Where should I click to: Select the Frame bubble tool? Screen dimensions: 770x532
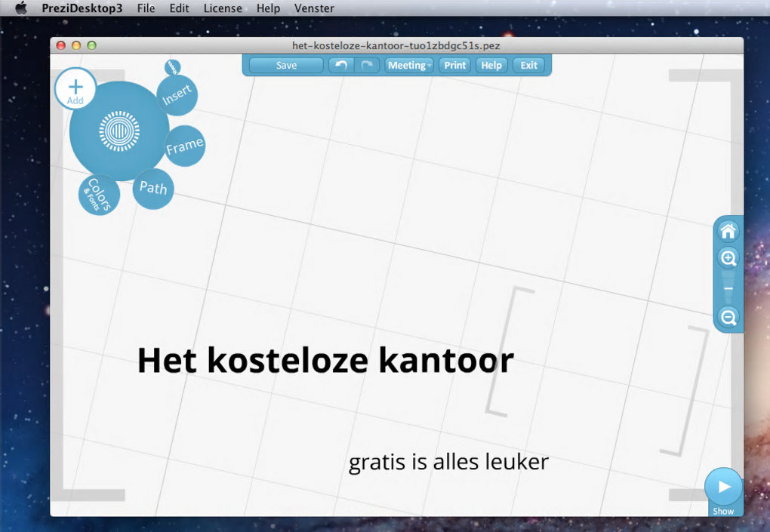(x=184, y=146)
